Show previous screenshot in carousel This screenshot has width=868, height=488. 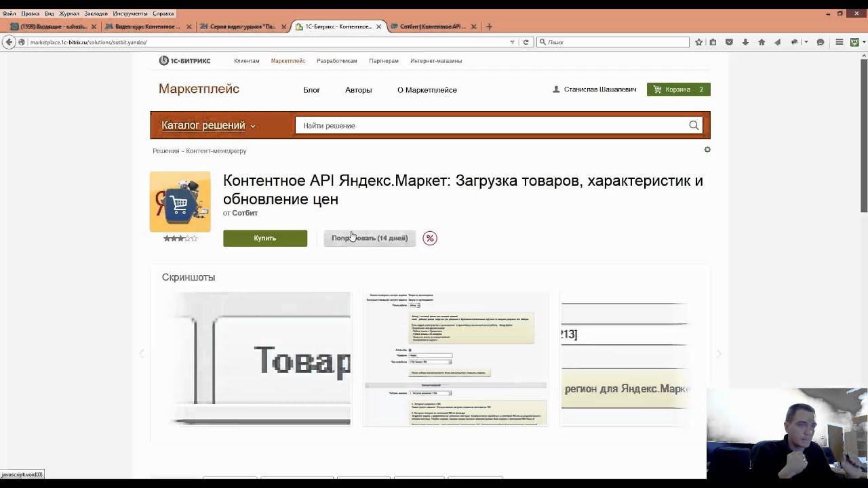(x=142, y=353)
